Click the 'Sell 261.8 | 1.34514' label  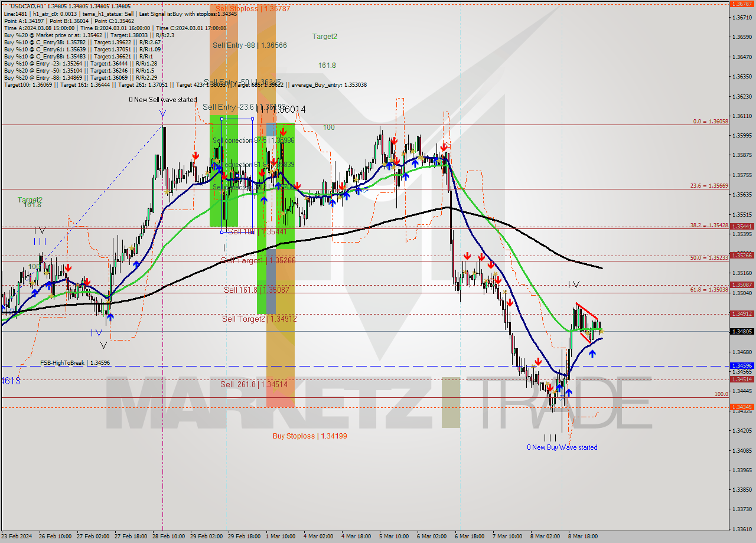[254, 384]
